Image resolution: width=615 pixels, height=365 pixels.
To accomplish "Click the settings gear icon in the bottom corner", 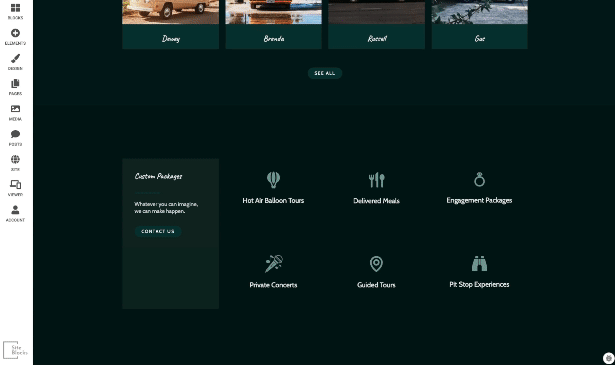I will pyautogui.click(x=608, y=358).
